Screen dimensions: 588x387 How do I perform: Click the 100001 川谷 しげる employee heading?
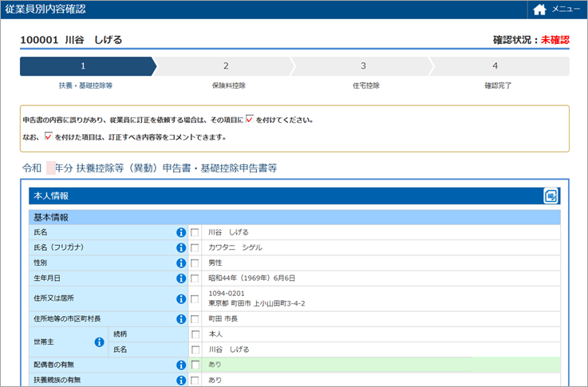(71, 40)
